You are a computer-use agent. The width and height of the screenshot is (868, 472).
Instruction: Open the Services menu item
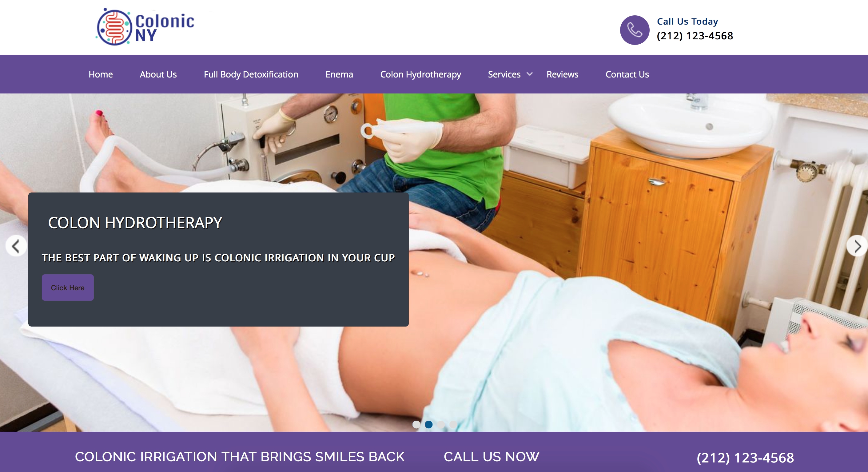point(504,74)
